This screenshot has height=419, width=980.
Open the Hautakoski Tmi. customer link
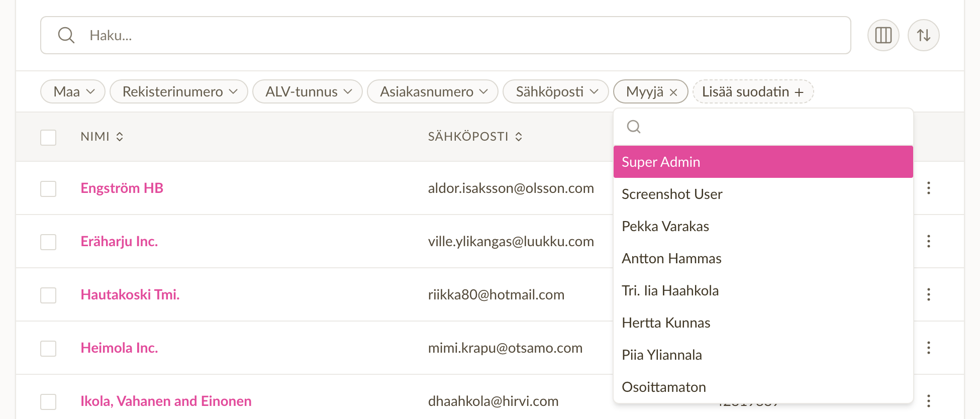point(130,294)
